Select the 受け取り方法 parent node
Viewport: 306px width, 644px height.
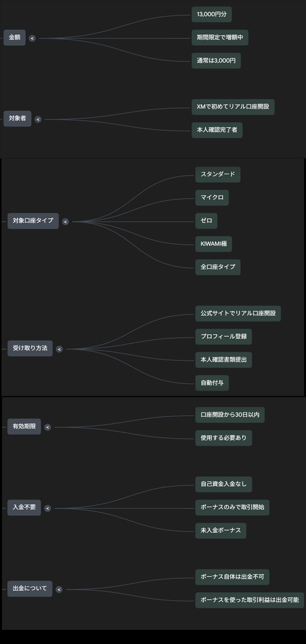(x=30, y=348)
